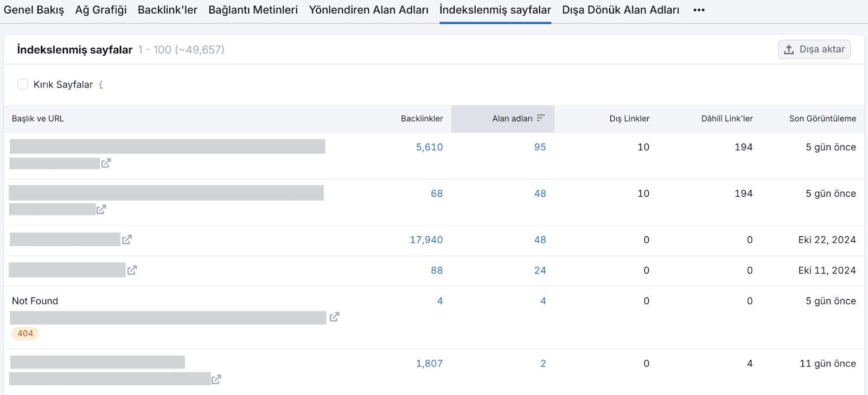The height and width of the screenshot is (395, 868).
Task: Open the 24 domains link
Action: click(540, 270)
